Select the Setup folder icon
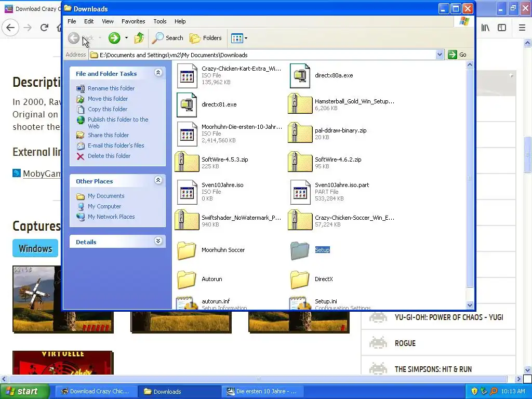This screenshot has width=532, height=399. [x=300, y=250]
